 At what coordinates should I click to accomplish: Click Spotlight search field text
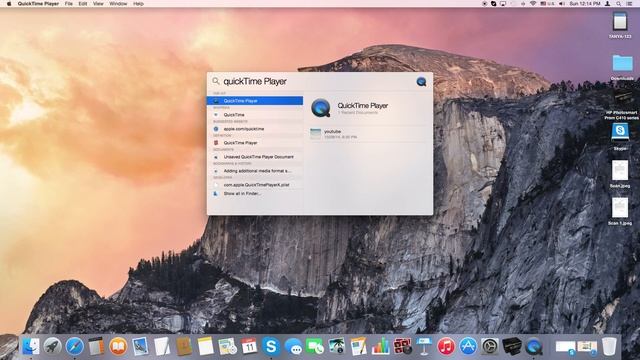point(255,81)
